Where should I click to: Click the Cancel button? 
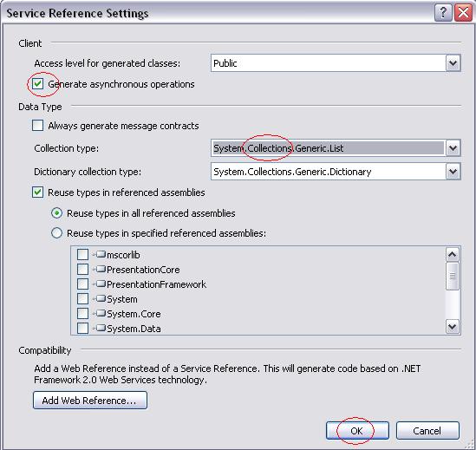427,430
